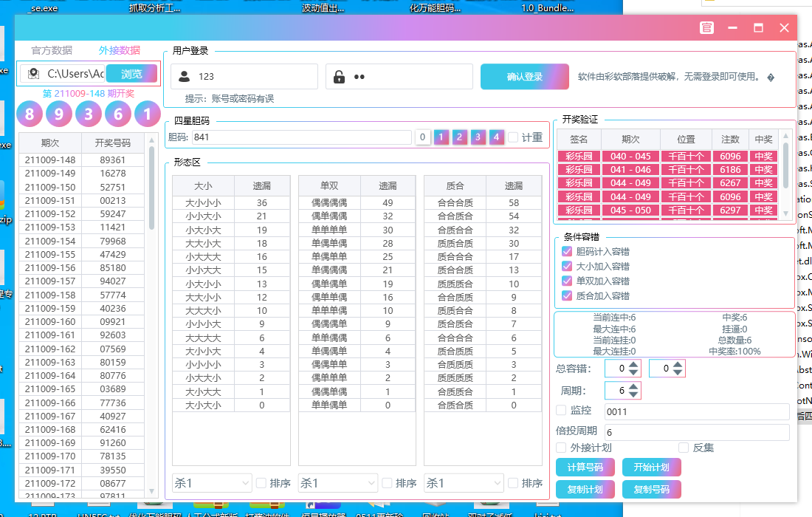Select position button 1 in 四星胆码
812x517 pixels.
[x=441, y=137]
